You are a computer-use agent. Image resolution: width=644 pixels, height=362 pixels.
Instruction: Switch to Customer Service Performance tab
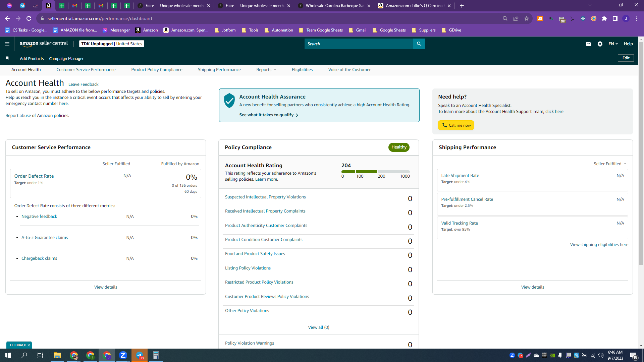(86, 70)
